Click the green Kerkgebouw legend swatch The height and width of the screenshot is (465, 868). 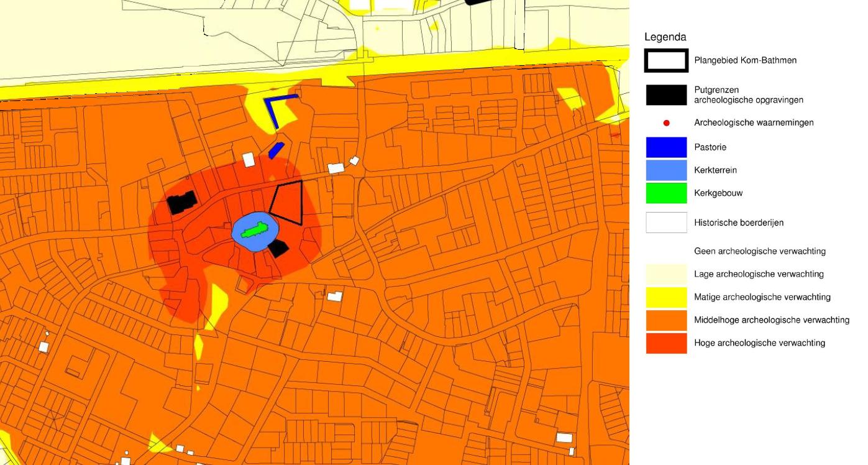(x=666, y=193)
